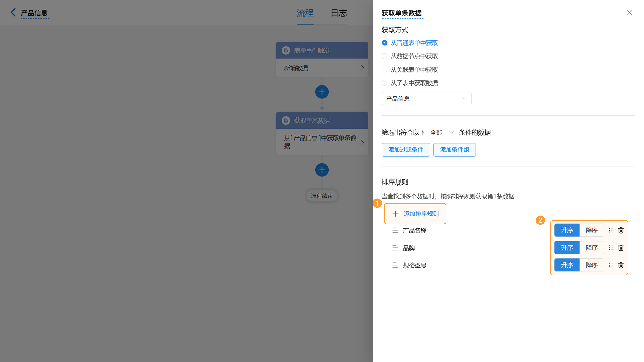644x362 pixels.
Task: Set 规格型号 sort to 降序
Action: click(592, 265)
